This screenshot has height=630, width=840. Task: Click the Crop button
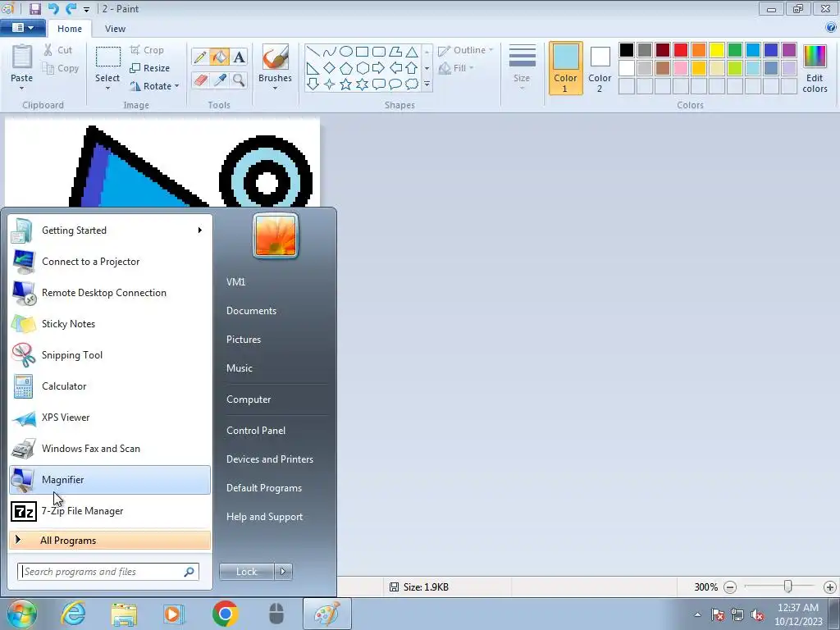coord(147,50)
